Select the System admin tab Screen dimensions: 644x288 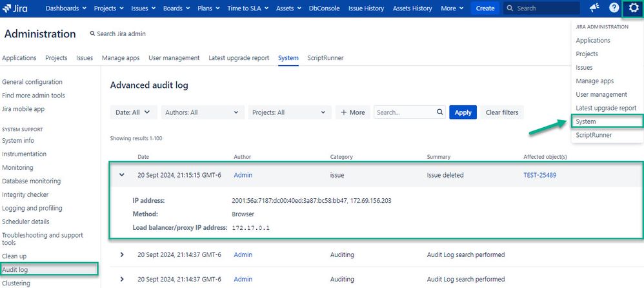click(288, 58)
